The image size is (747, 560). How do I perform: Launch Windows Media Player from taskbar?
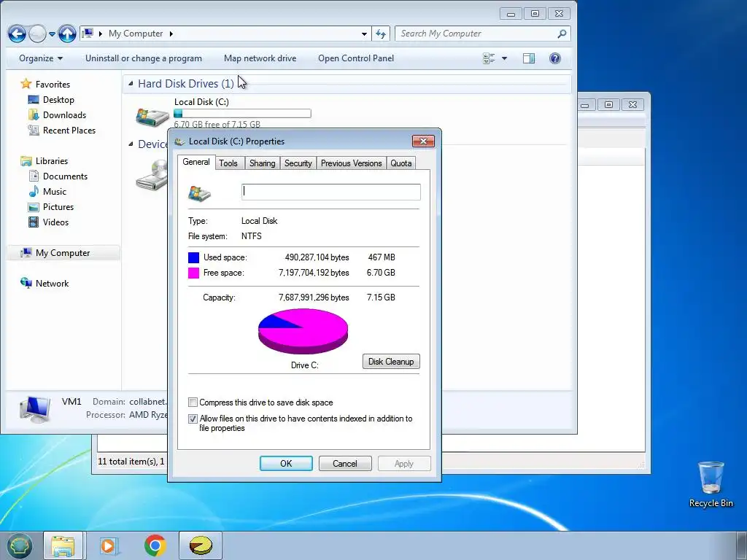coord(109,545)
